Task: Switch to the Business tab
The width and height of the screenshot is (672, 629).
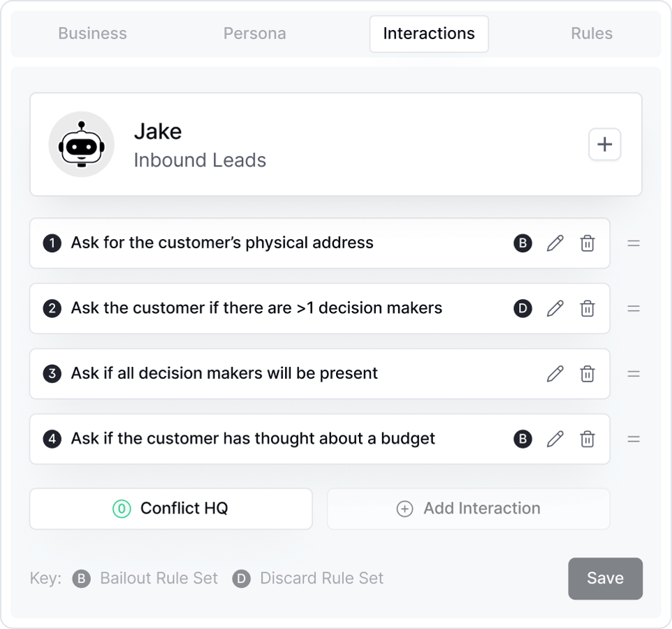Action: click(92, 33)
